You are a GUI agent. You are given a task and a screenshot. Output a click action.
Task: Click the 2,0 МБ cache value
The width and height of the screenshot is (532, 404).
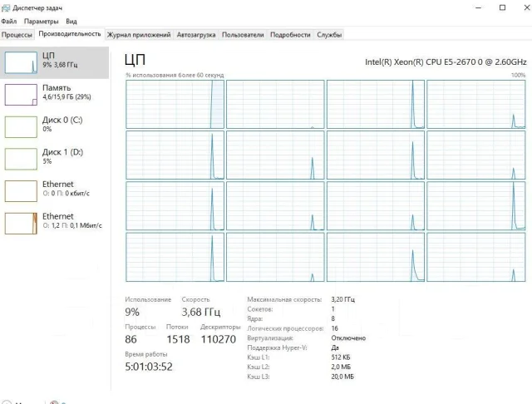(341, 367)
